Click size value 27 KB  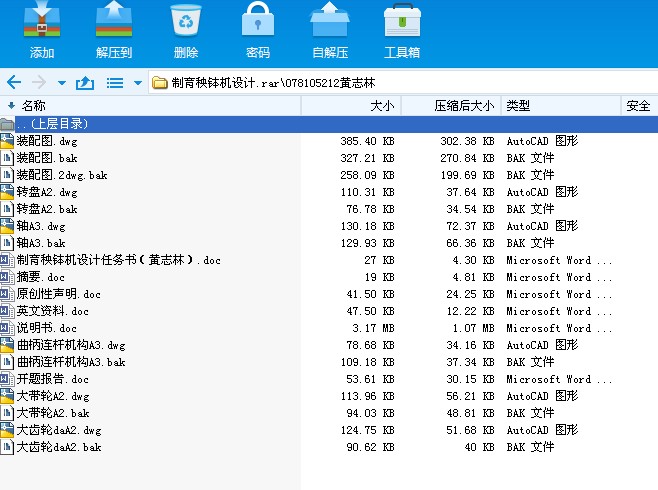[379, 260]
